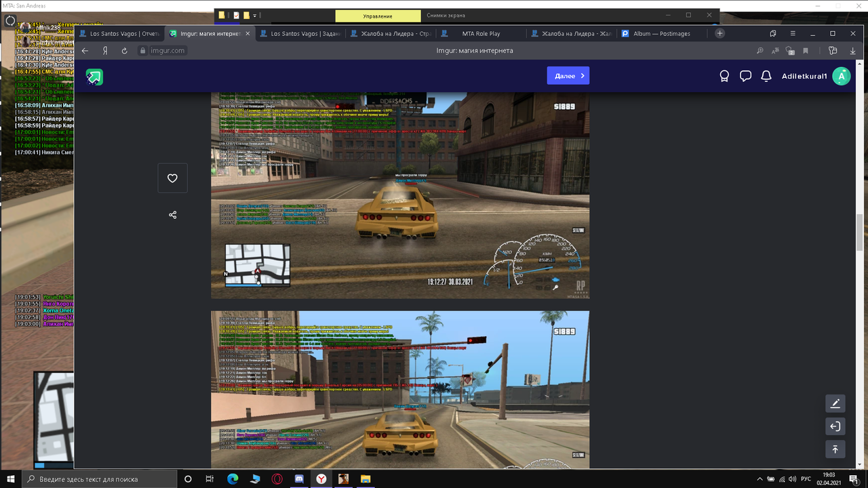Click the share icon below the heart
This screenshot has width=868, height=488.
(172, 215)
